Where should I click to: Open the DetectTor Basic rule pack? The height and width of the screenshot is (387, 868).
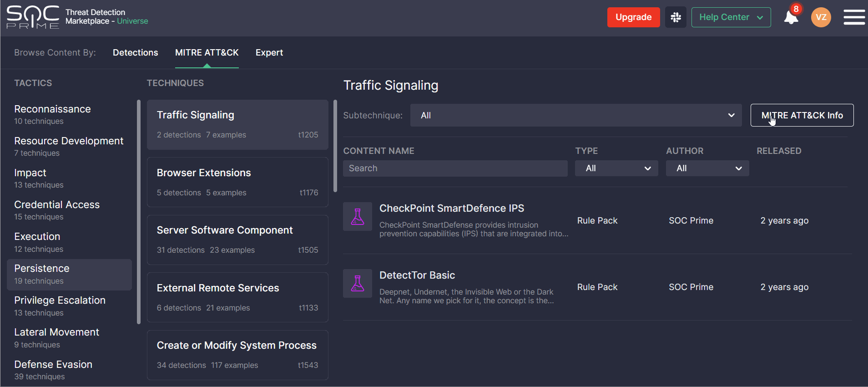coord(417,275)
